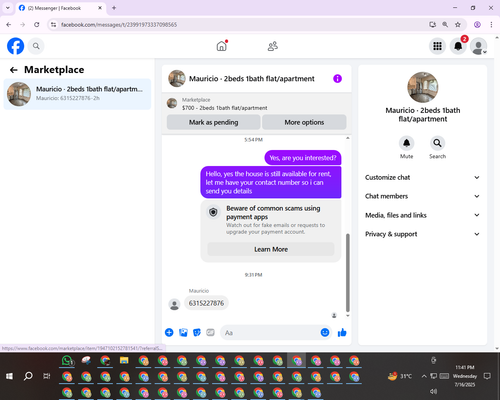Screen dimensions: 500x400
Task: Open the Windows taskbar search
Action: pos(28,376)
